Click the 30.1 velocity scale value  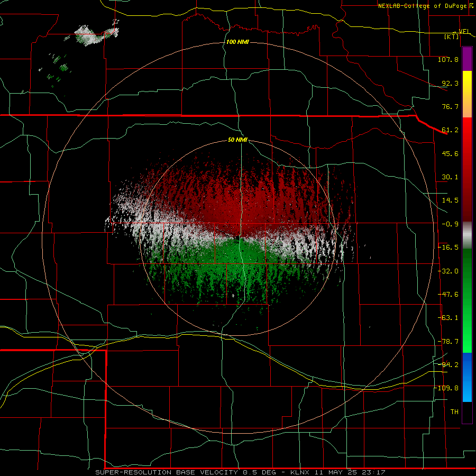pyautogui.click(x=450, y=177)
